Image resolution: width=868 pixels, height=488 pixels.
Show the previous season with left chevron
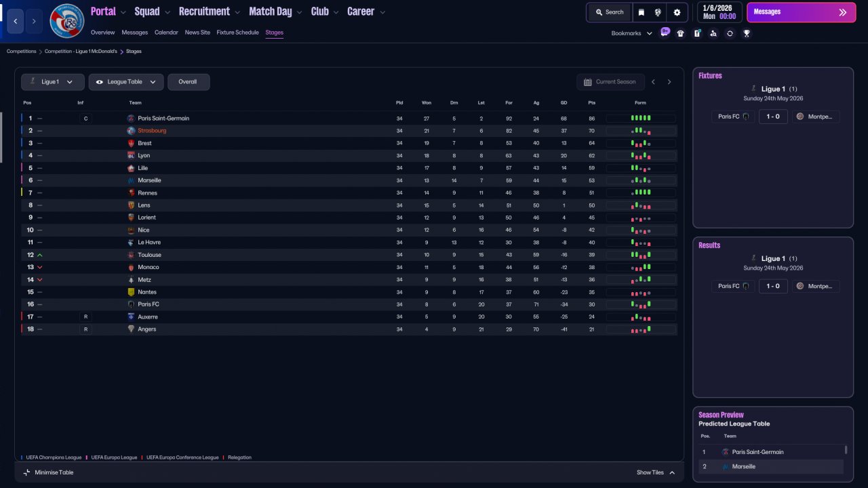tap(653, 82)
